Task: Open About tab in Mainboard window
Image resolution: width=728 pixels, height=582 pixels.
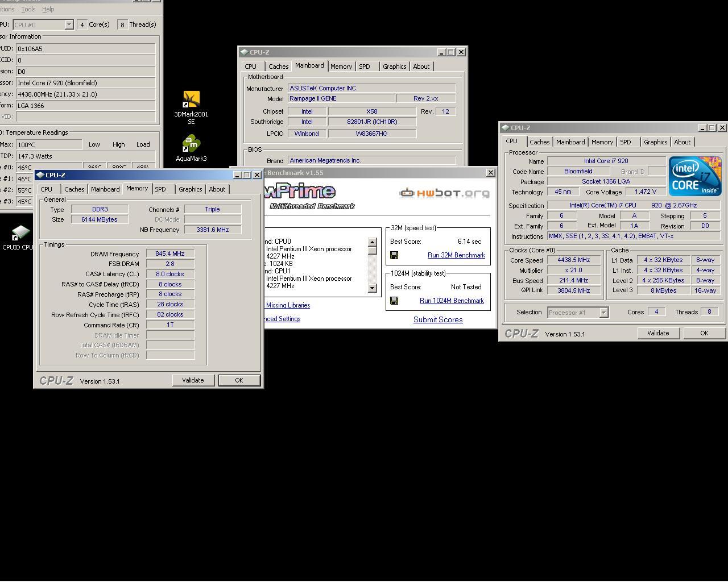Action: coord(421,66)
